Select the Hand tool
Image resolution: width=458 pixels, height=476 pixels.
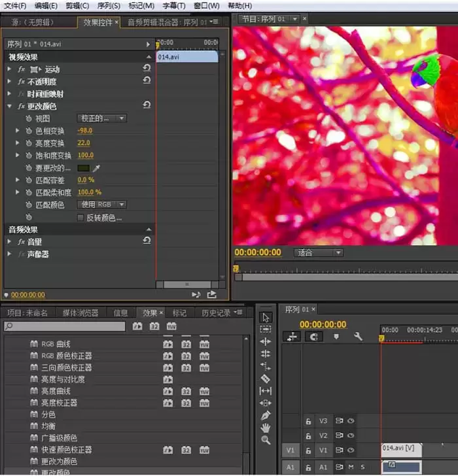tap(265, 428)
